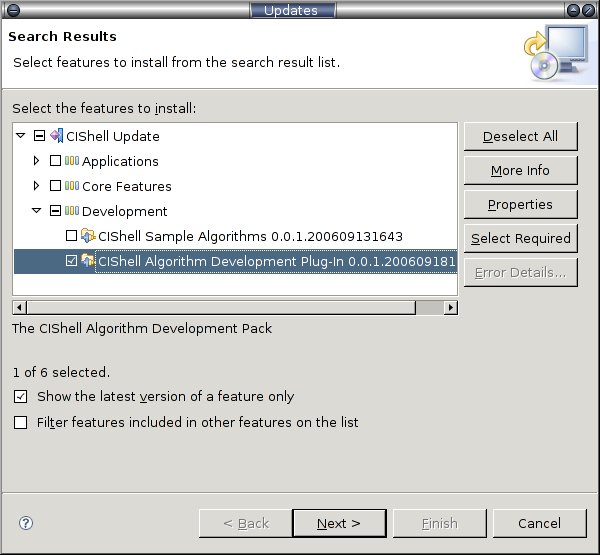Click Select Required button

(520, 238)
